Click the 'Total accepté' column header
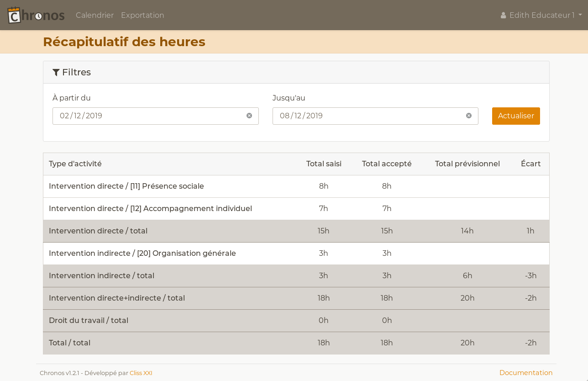The image size is (588, 381). (387, 164)
